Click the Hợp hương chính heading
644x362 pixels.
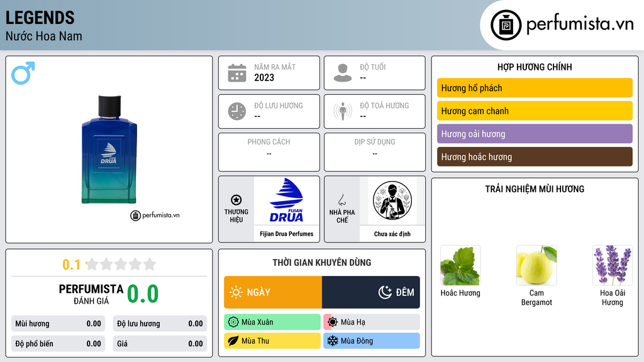535,67
